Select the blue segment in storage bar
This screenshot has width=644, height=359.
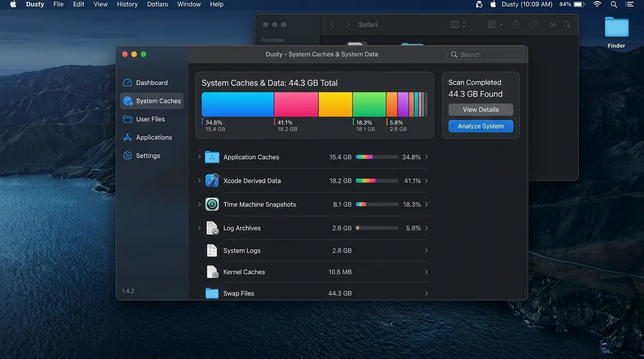[238, 104]
